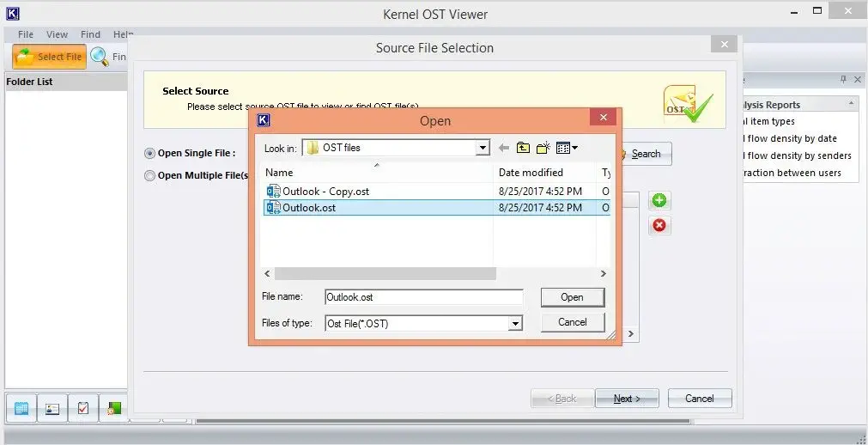The image size is (868, 445).
Task: Click the Select File toolbar button
Action: 49,57
